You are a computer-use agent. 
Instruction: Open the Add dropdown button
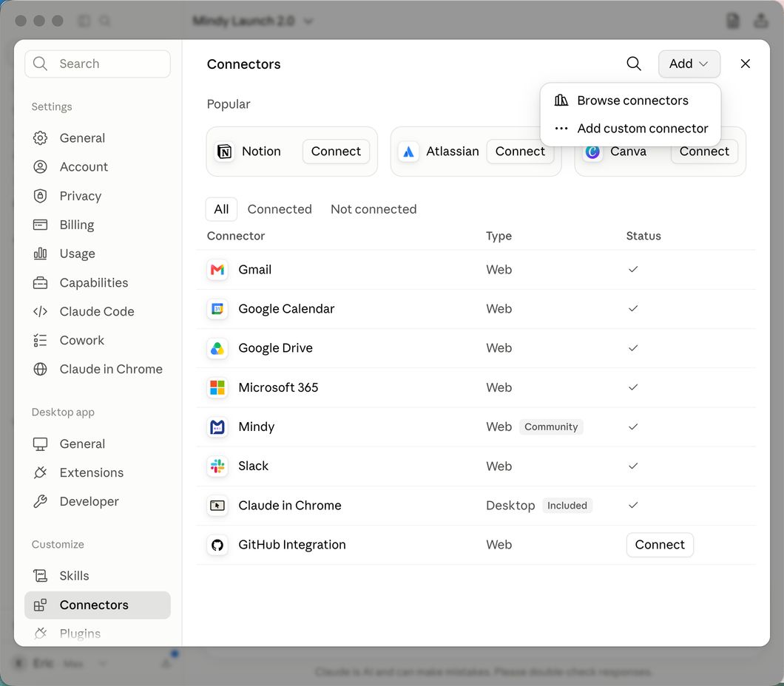click(689, 64)
